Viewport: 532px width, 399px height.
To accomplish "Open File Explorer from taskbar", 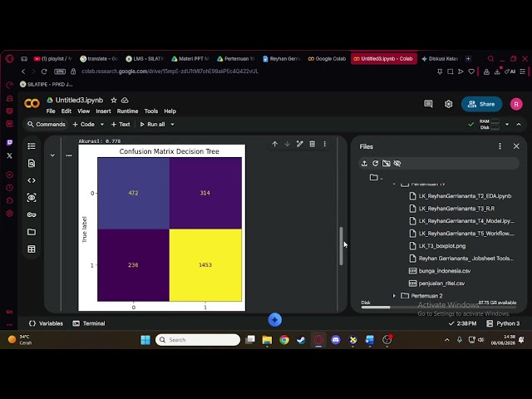I will tap(267, 340).
